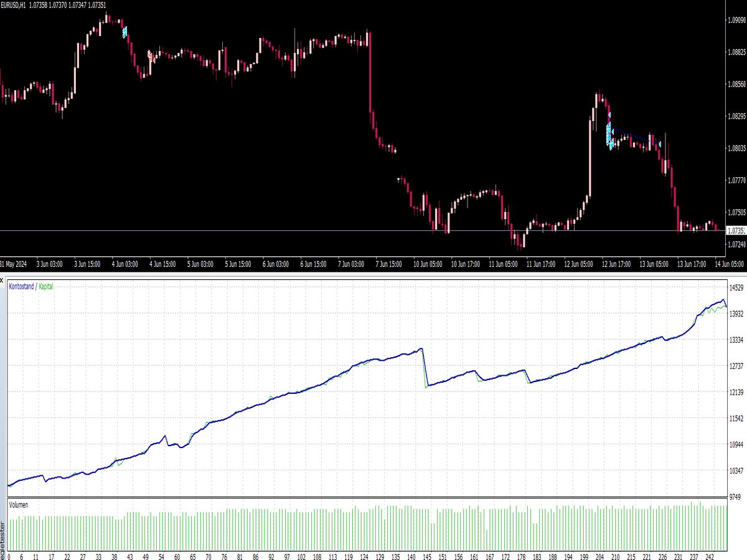Switch to the vertical tester tab on left edge
The height and width of the screenshot is (560, 747).
coord(4,535)
